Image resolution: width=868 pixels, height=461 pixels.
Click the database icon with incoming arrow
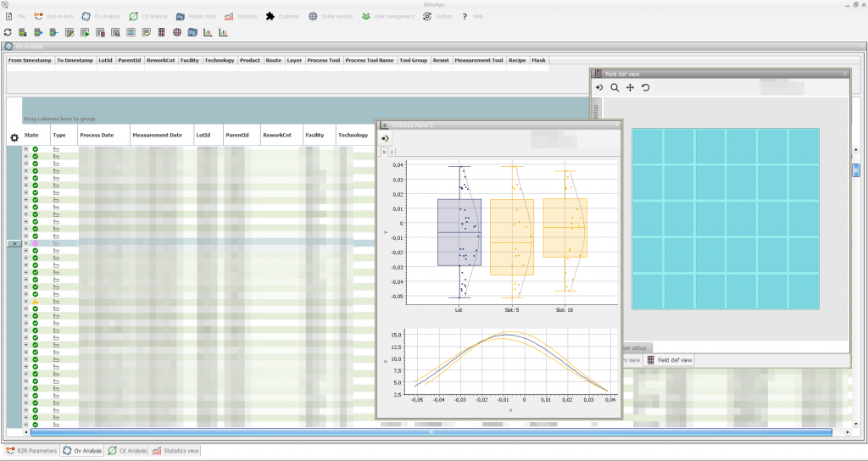(53, 33)
